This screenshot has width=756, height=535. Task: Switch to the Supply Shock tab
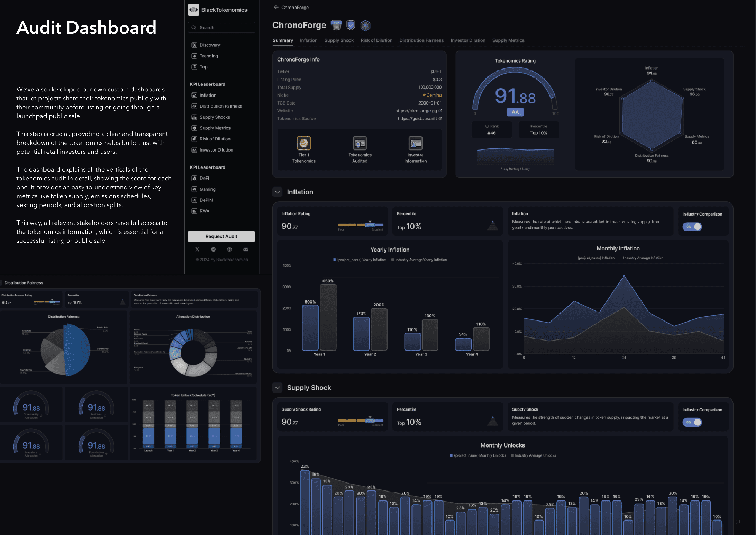[x=339, y=40]
